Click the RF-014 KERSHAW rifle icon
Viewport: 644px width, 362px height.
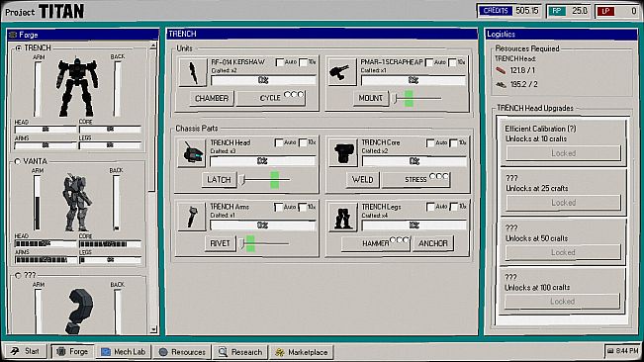point(193,72)
